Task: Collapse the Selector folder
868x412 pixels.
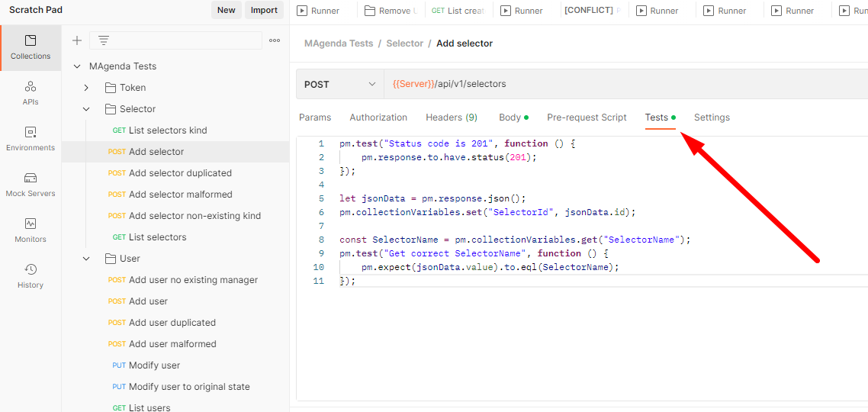Action: pos(86,109)
